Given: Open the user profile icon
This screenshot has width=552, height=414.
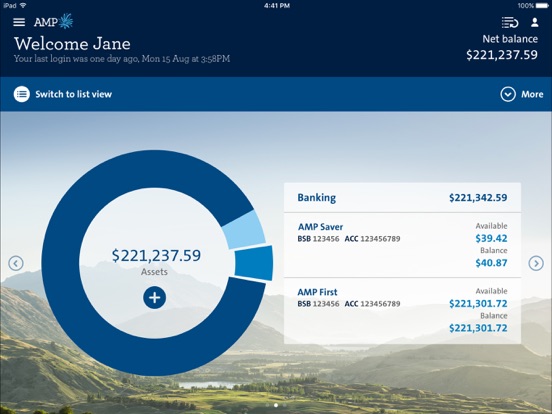Looking at the screenshot, I should click(534, 22).
